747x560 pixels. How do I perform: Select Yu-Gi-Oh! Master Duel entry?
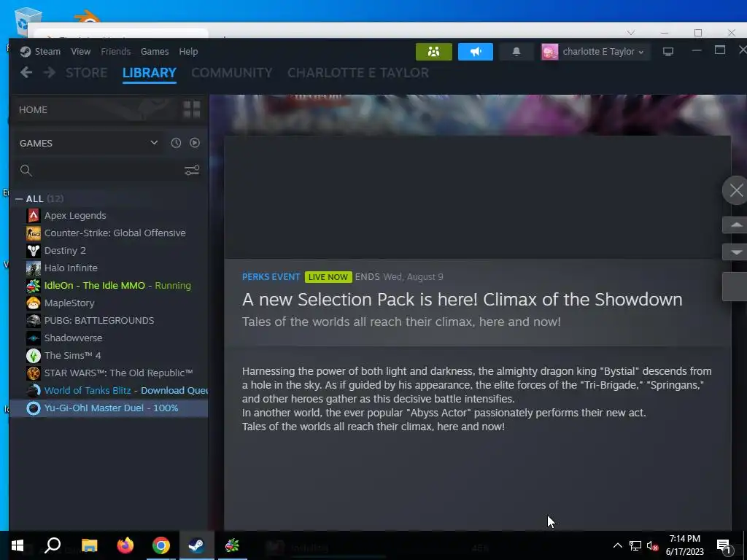[x=109, y=408]
